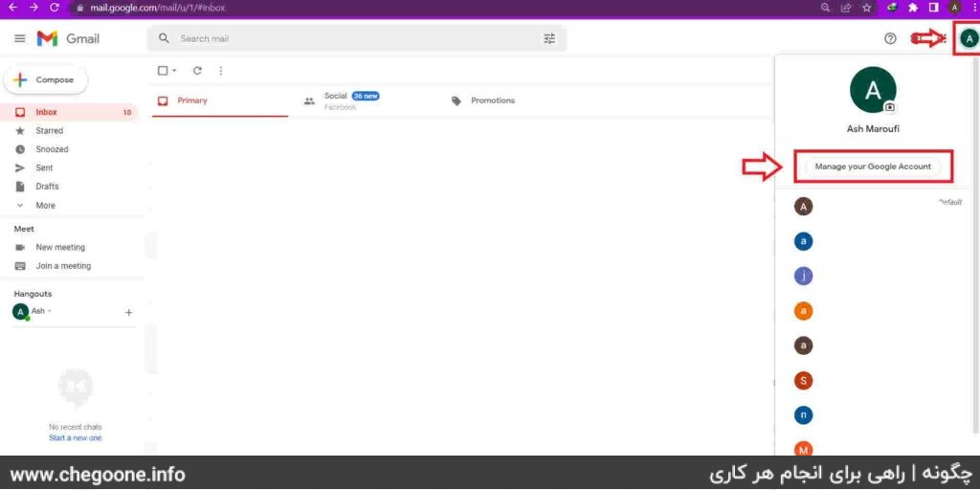Open the browser three-dot menu
This screenshot has height=490, width=980.
(x=973, y=8)
